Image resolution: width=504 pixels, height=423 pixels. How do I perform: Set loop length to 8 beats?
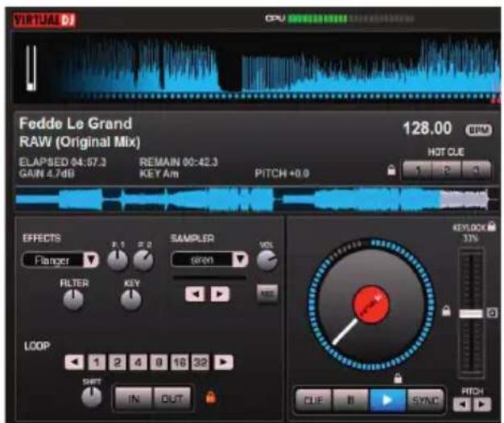pyautogui.click(x=159, y=363)
